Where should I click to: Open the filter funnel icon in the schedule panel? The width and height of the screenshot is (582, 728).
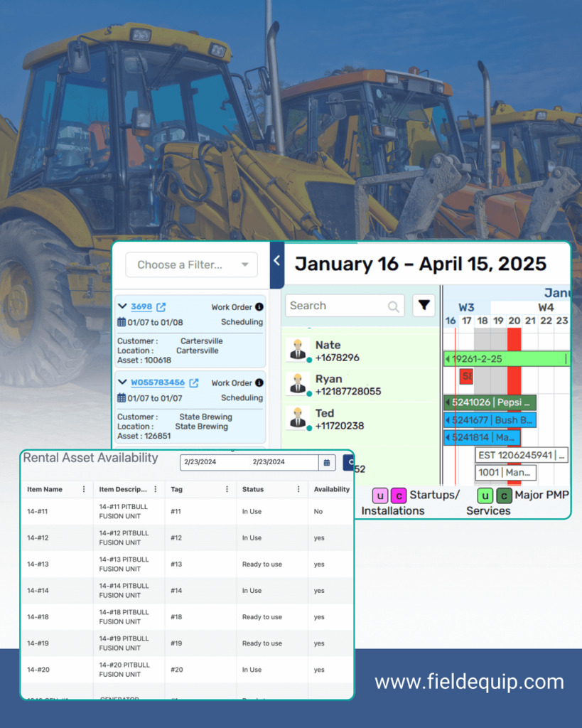[424, 305]
